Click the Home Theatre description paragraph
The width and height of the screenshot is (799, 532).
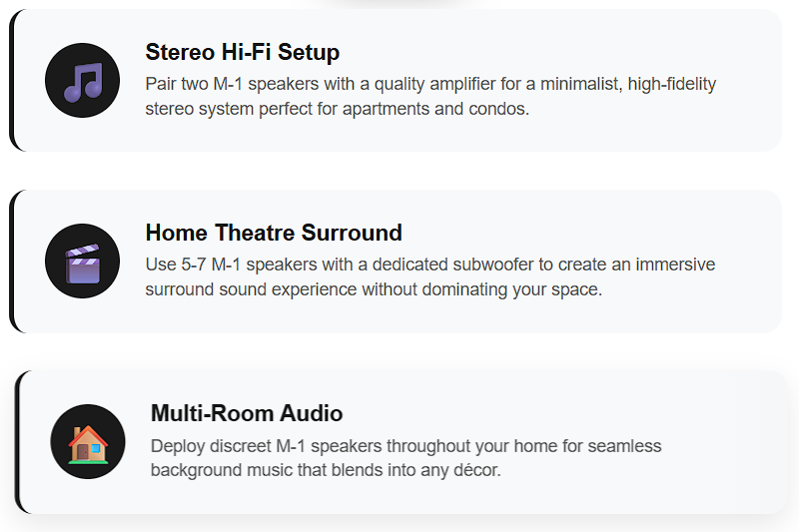coord(430,276)
